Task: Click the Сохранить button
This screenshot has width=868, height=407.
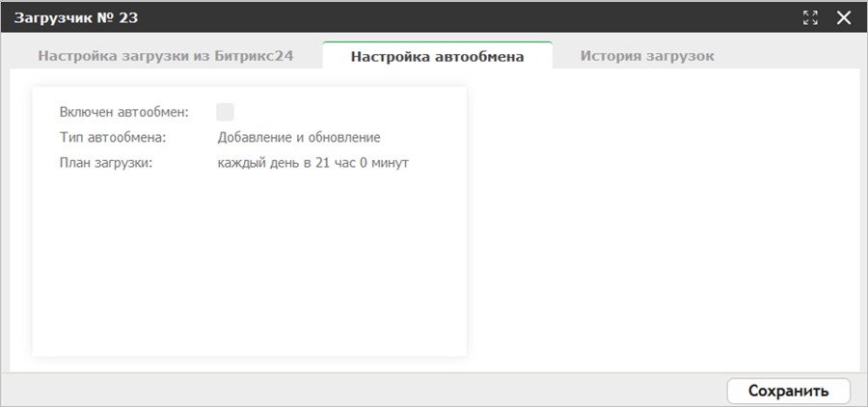Action: click(788, 391)
